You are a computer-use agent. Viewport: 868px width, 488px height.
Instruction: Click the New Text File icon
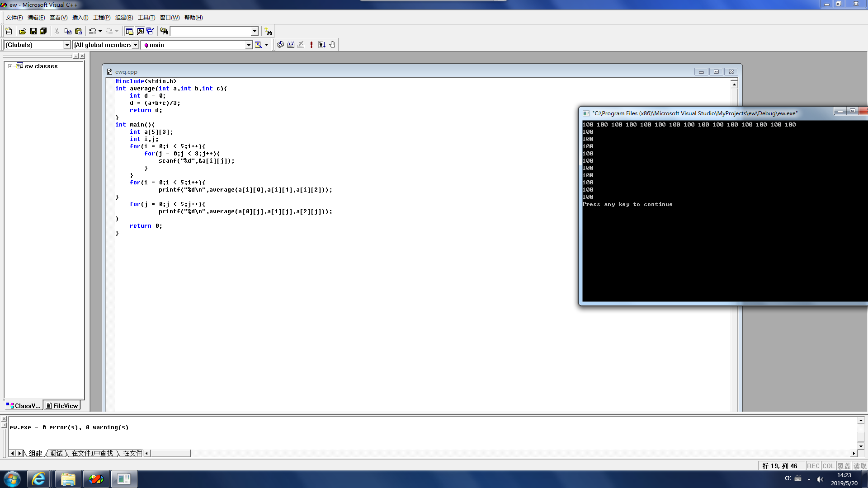[9, 31]
